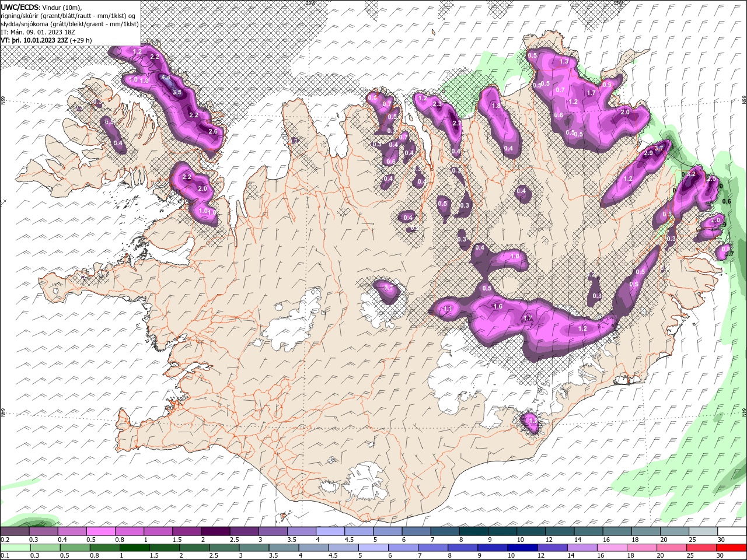Pick the upper-row legend swatch labeled 20
The width and height of the screenshot is (747, 560).
(x=674, y=531)
